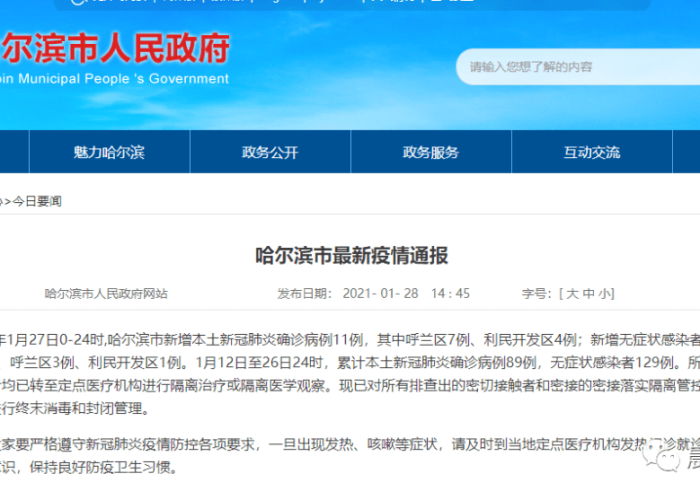Click the publish time 14:45
This screenshot has width=700, height=500.
[x=450, y=294]
